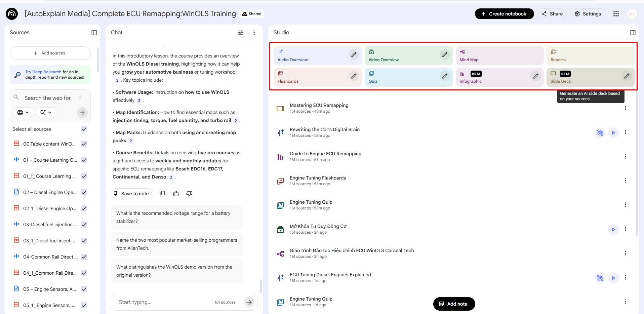The image size is (644, 314).
Task: Collapse the Studio panel
Action: [633, 33]
